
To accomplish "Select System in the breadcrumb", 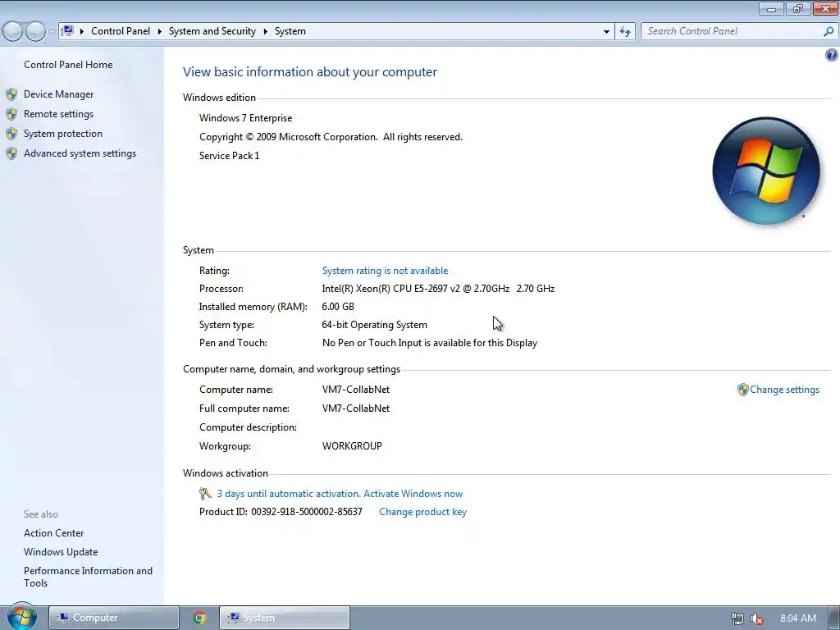I will click(x=290, y=31).
